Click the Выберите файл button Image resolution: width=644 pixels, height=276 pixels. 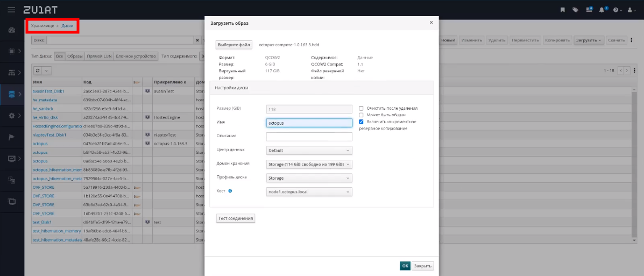pos(233,44)
